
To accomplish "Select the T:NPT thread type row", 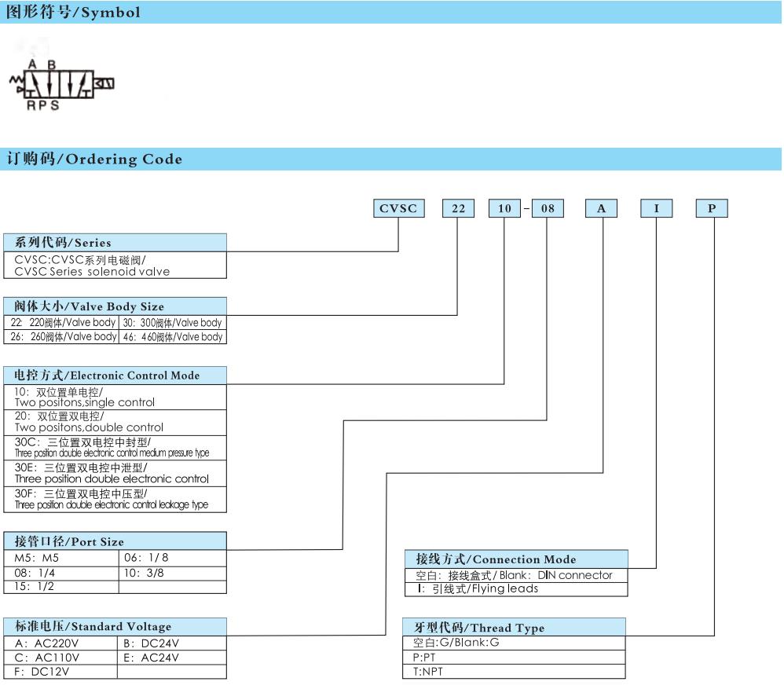I will [514, 672].
